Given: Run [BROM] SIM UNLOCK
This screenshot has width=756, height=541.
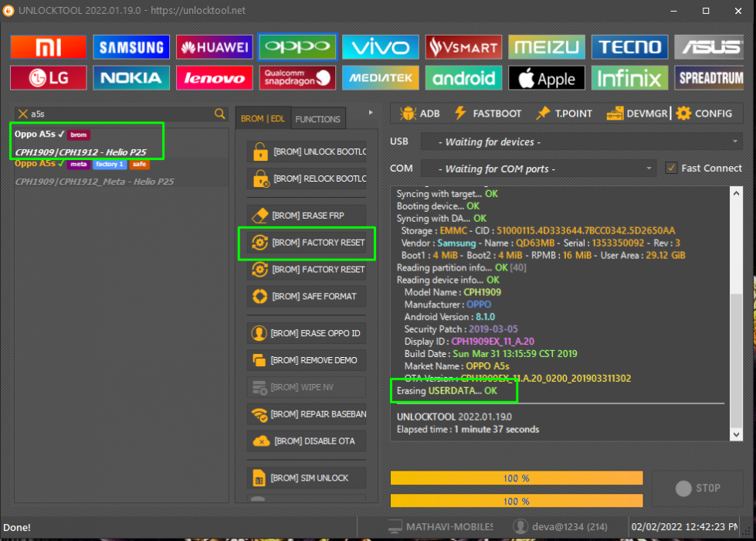Looking at the screenshot, I should pyautogui.click(x=307, y=478).
